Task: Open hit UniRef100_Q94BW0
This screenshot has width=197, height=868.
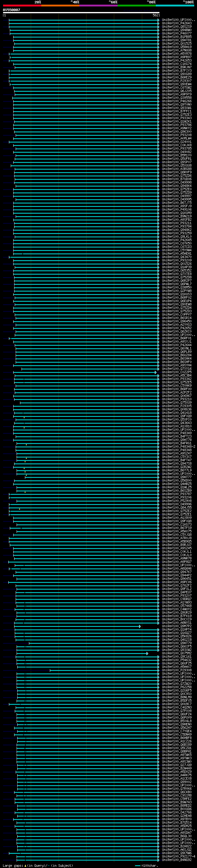Action: 176,30
